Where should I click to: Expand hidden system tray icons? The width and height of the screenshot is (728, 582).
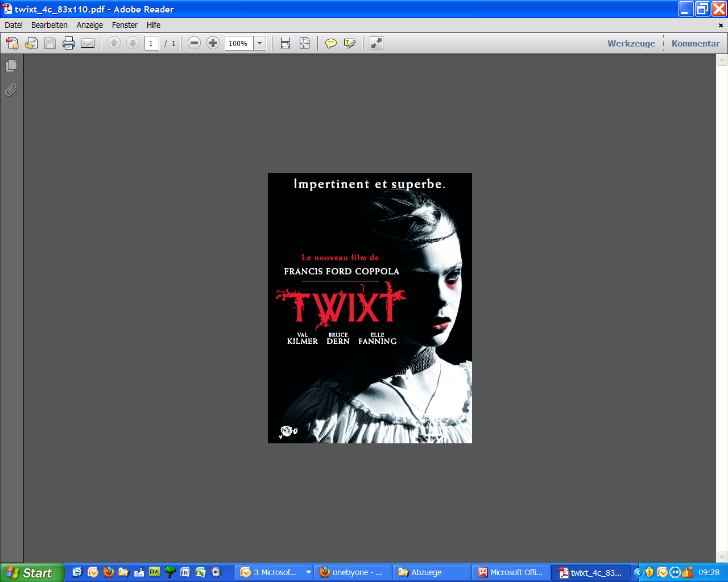click(638, 572)
